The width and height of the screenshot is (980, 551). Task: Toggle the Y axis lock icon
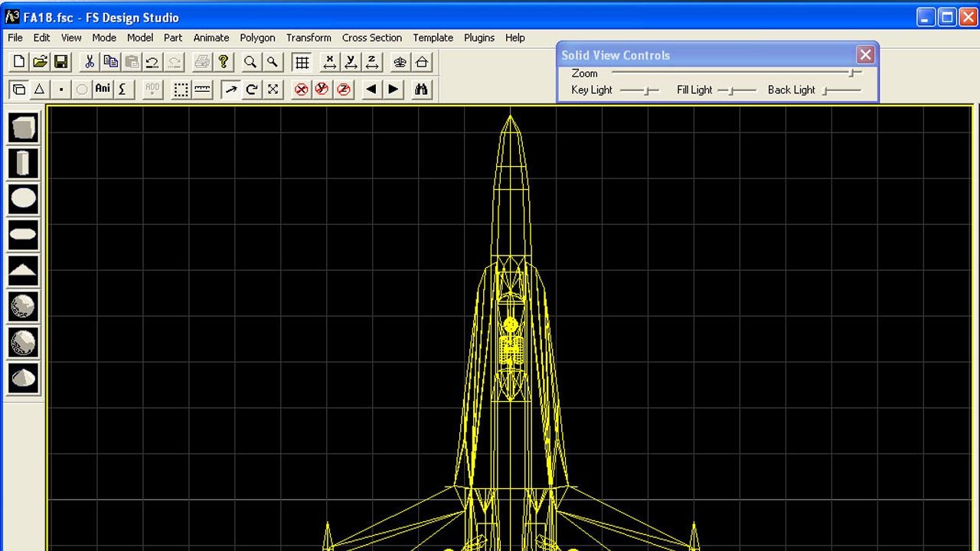(x=322, y=90)
